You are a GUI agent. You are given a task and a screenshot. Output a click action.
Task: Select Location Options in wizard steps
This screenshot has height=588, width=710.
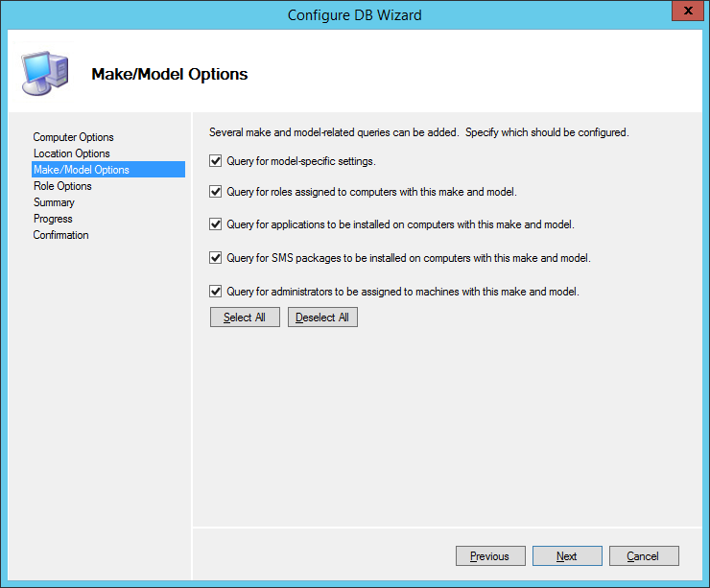pos(71,153)
